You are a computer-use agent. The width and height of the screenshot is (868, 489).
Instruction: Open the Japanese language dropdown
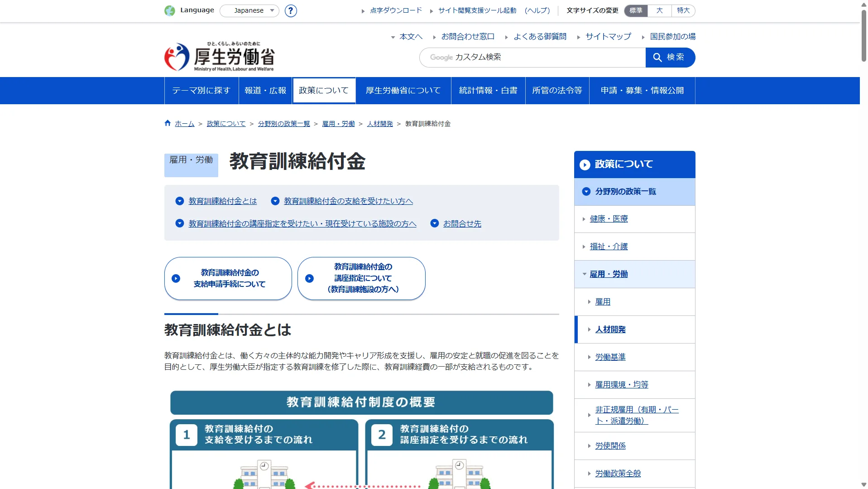coord(249,10)
